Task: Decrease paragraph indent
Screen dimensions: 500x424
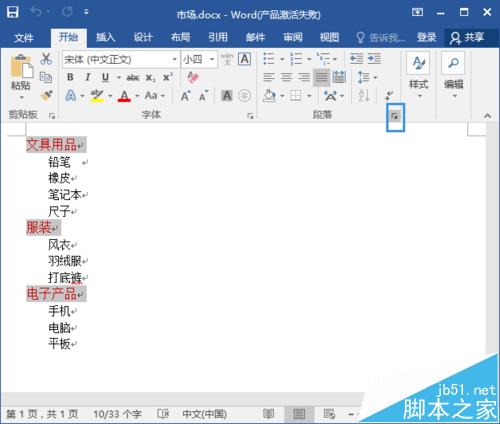Action: (x=356, y=59)
